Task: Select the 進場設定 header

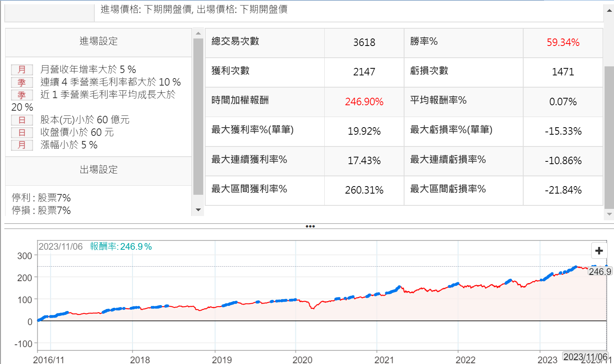Action: click(x=98, y=41)
